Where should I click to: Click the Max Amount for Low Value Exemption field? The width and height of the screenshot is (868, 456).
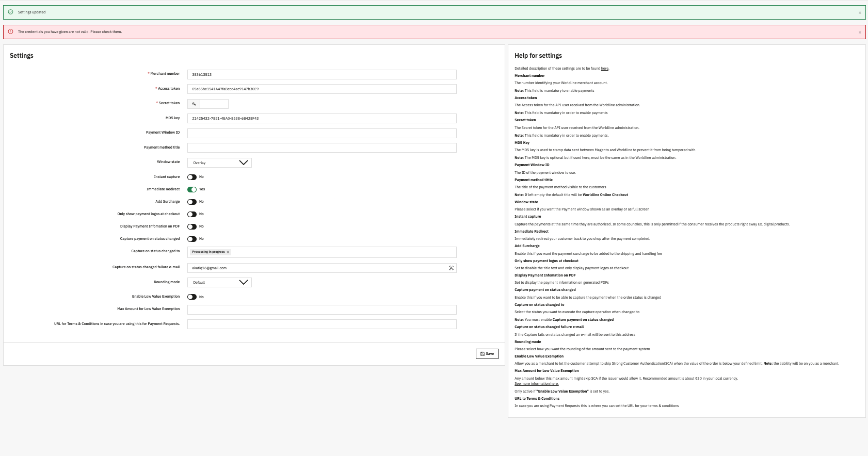pyautogui.click(x=322, y=310)
